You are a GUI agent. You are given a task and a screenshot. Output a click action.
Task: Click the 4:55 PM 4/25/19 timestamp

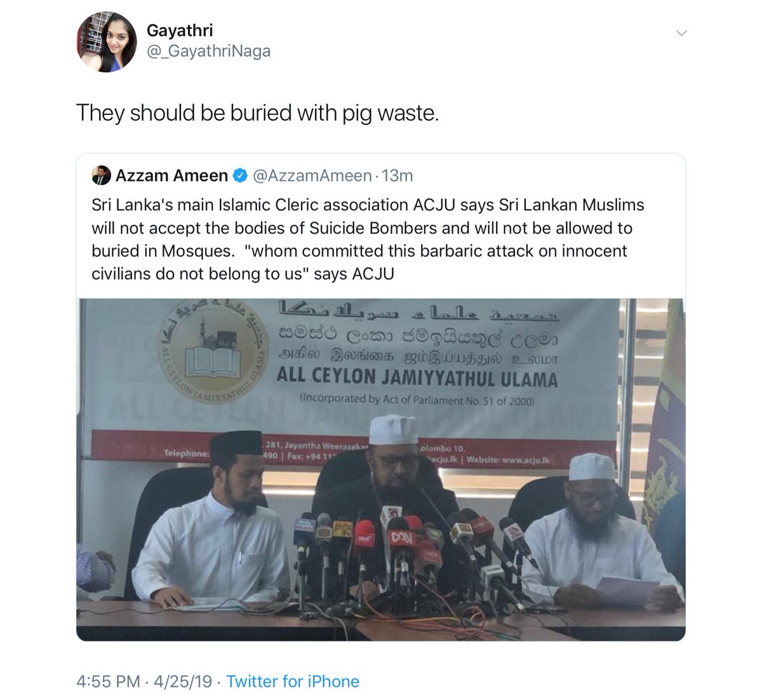click(x=144, y=682)
